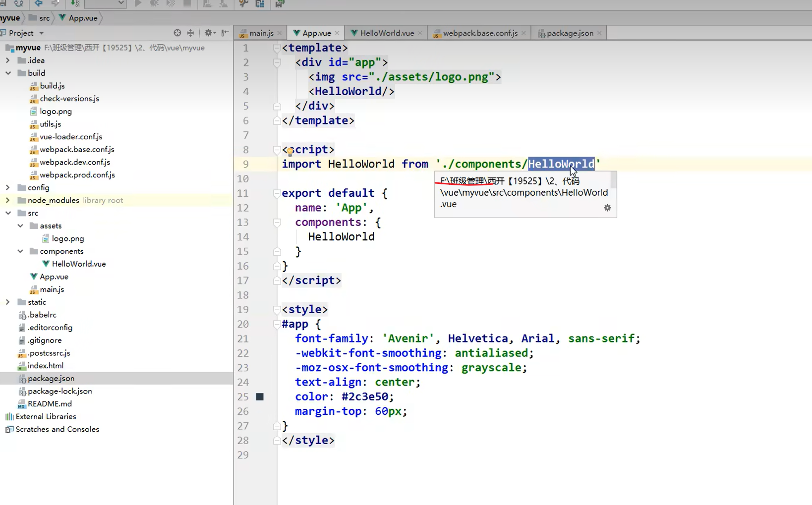Screen dimensions: 812x505
Task: Select .babelrc in the project tree
Action: click(42, 315)
